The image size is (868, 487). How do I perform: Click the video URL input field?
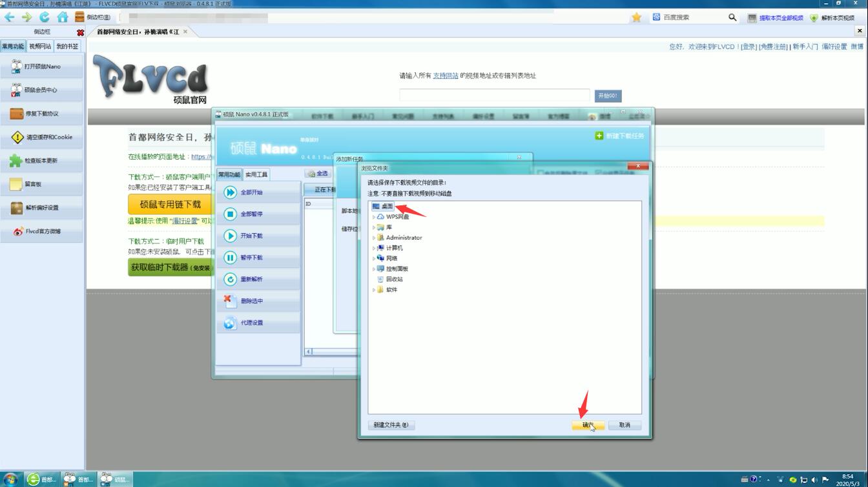(495, 95)
